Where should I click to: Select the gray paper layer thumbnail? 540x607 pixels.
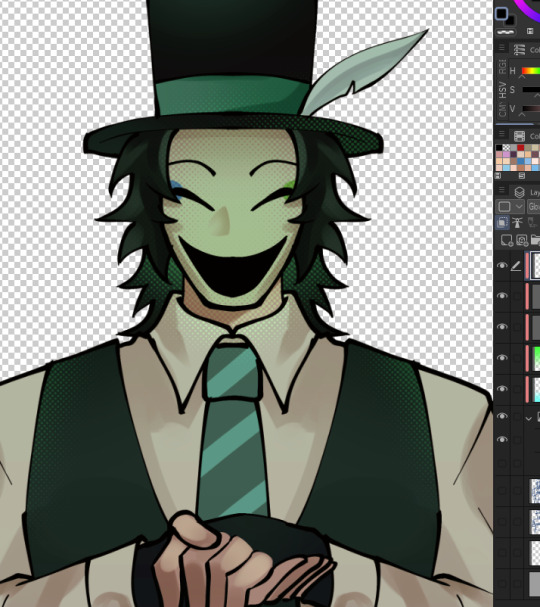point(535,583)
